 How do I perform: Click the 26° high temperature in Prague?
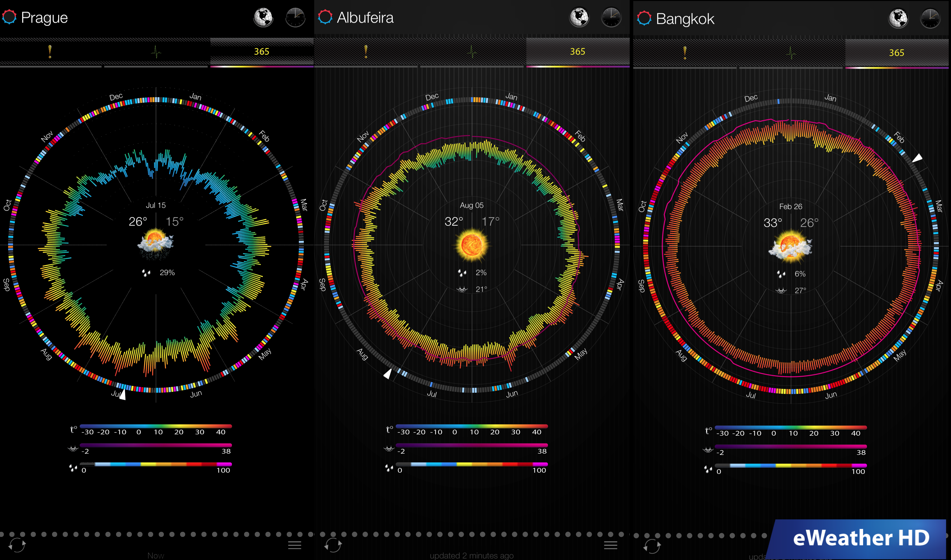pyautogui.click(x=138, y=222)
